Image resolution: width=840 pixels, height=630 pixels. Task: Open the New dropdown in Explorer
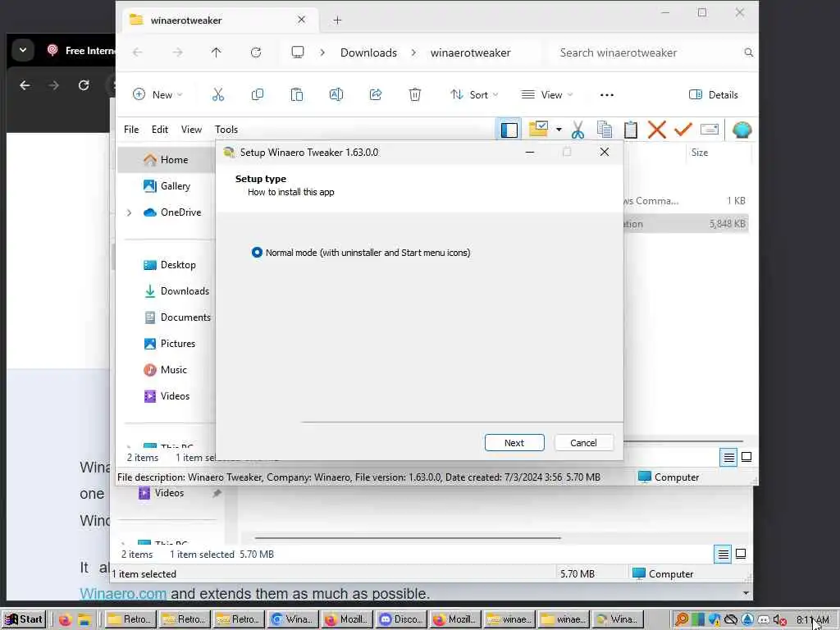point(157,95)
